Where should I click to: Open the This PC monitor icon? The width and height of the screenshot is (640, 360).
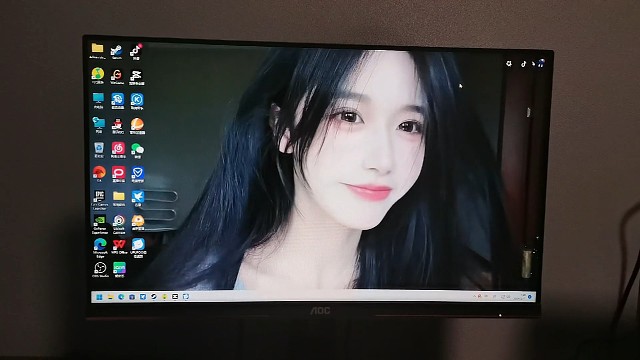[98, 98]
